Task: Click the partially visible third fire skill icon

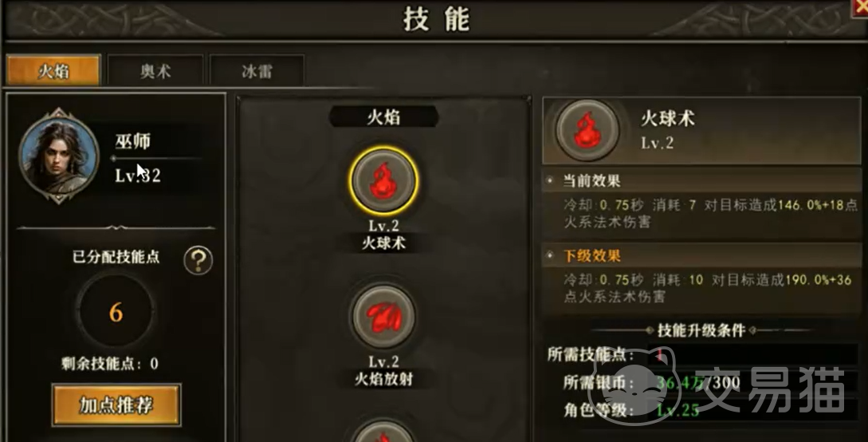Action: tap(383, 431)
